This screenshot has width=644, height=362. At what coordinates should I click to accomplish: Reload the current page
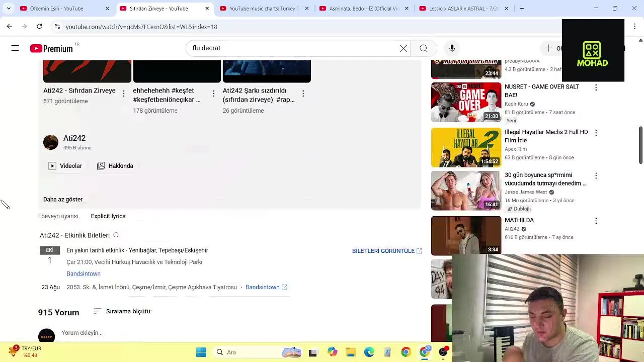pos(39,26)
